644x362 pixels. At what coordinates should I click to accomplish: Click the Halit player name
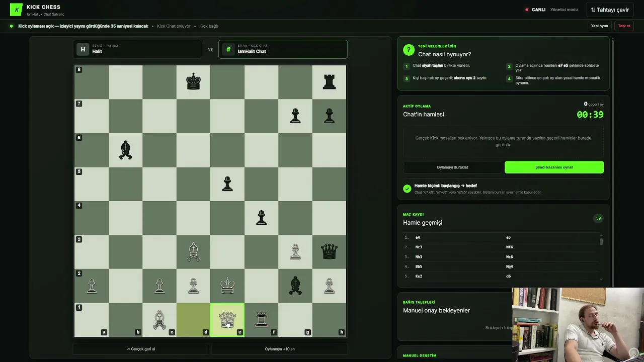click(x=97, y=51)
